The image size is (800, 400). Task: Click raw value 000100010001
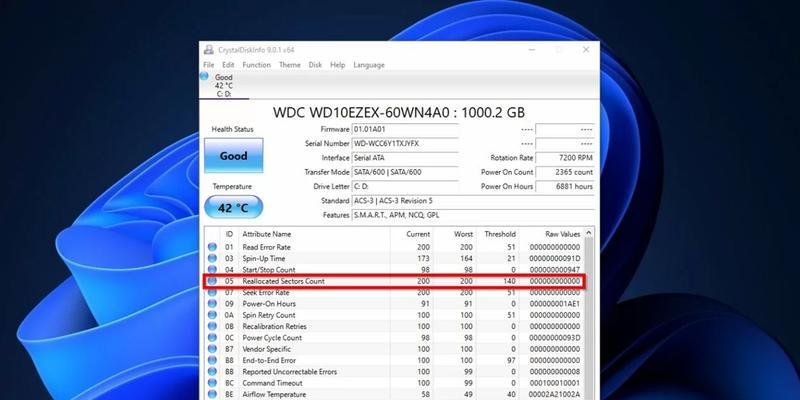point(555,383)
